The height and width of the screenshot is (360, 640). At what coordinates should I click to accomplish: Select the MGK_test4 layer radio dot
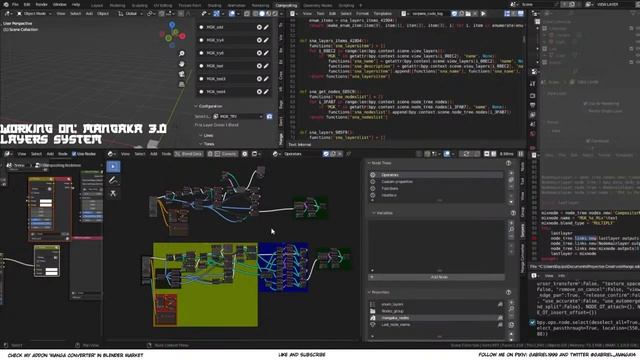201,92
